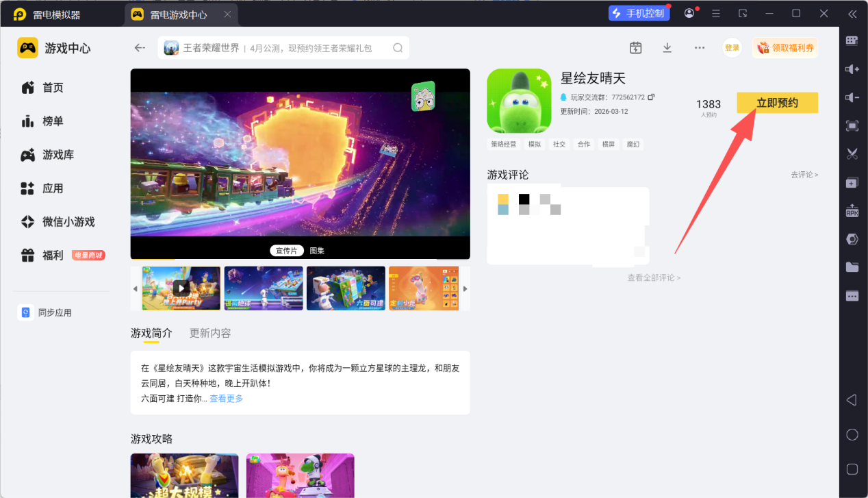Switch media view to 图集
This screenshot has width=868, height=498.
(317, 251)
